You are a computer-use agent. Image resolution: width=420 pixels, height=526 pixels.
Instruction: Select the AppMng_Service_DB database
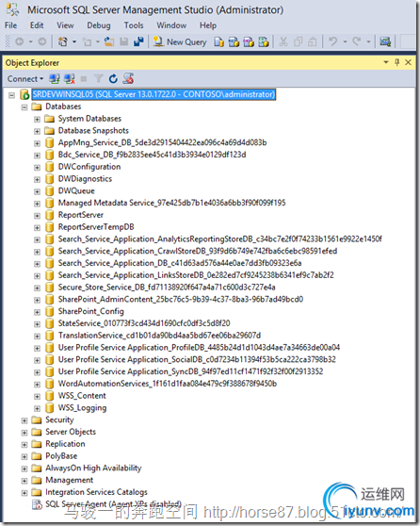pyautogui.click(x=162, y=142)
